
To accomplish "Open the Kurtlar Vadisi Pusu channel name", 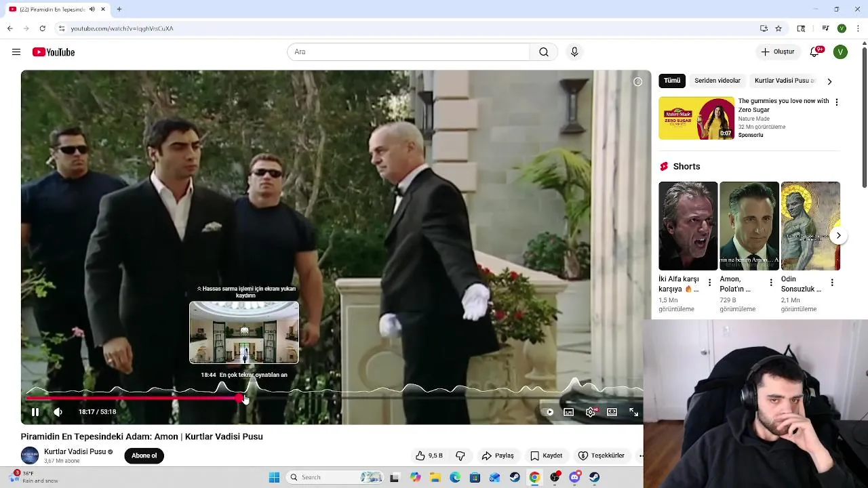I will [x=75, y=451].
